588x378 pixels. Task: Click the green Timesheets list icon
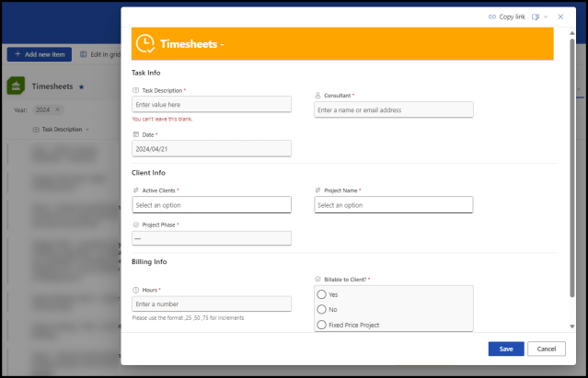[17, 86]
